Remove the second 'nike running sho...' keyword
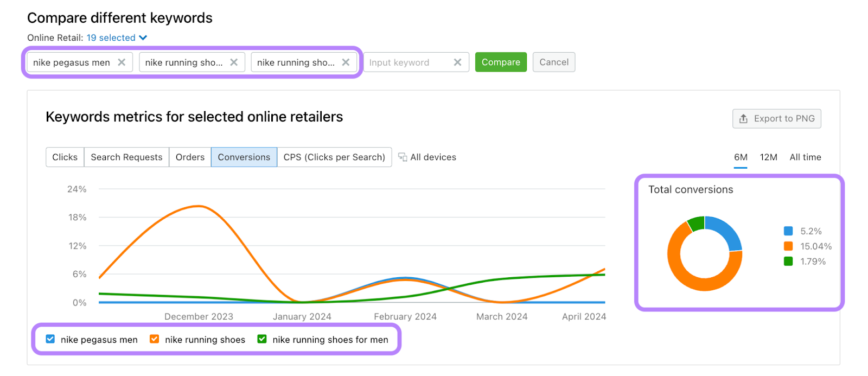 [x=234, y=62]
